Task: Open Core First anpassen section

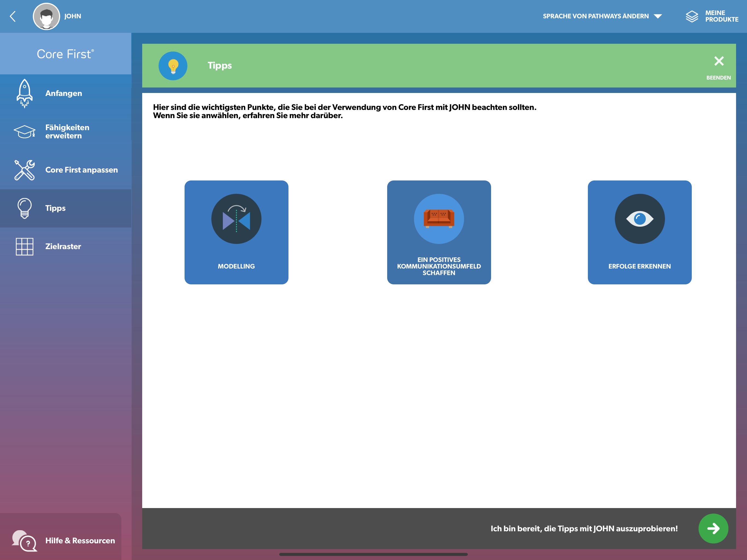Action: [x=66, y=170]
